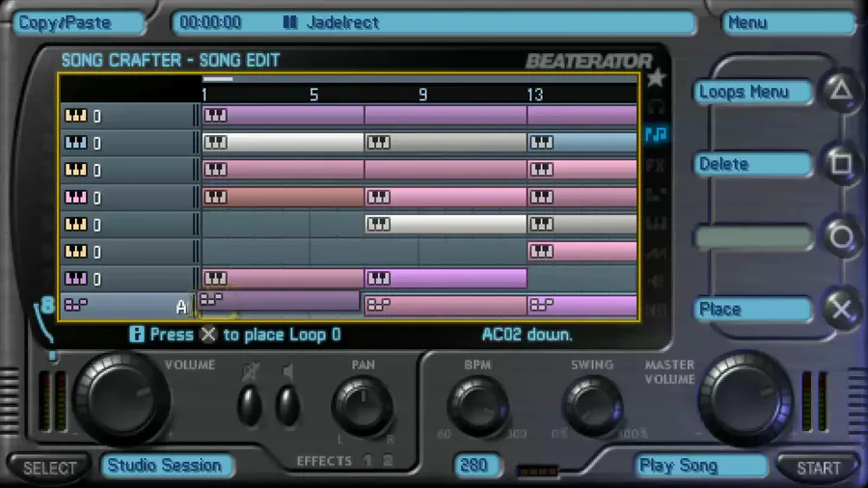Click the Jadelrect song title
Image resolution: width=868 pixels, height=488 pixels.
click(343, 23)
